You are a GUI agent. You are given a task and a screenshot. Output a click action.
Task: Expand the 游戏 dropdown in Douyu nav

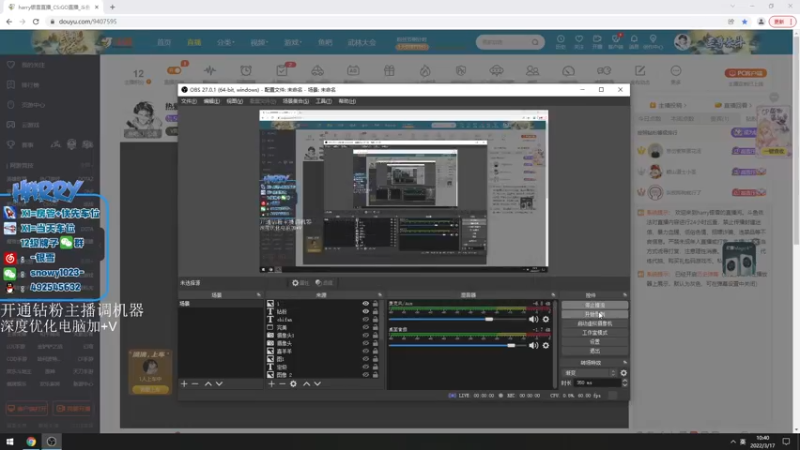pyautogui.click(x=293, y=42)
